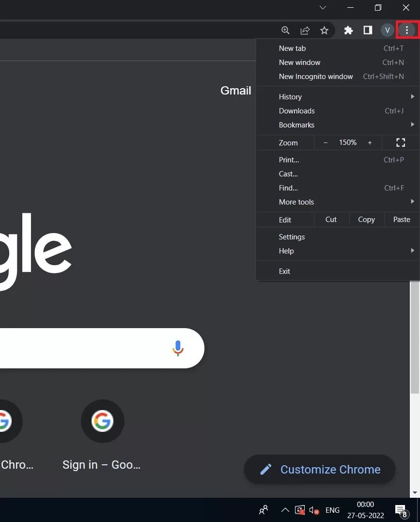
Task: Open the notification center in taskbar
Action: click(400, 510)
